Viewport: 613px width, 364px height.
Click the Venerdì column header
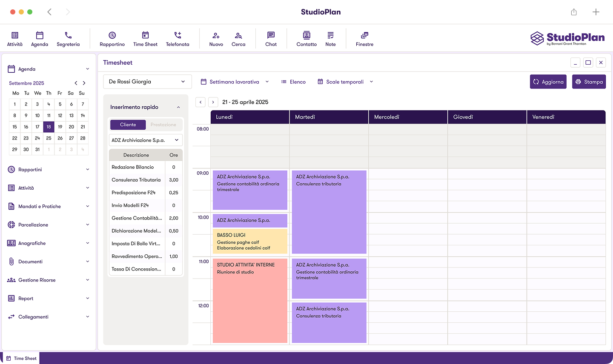[566, 117]
